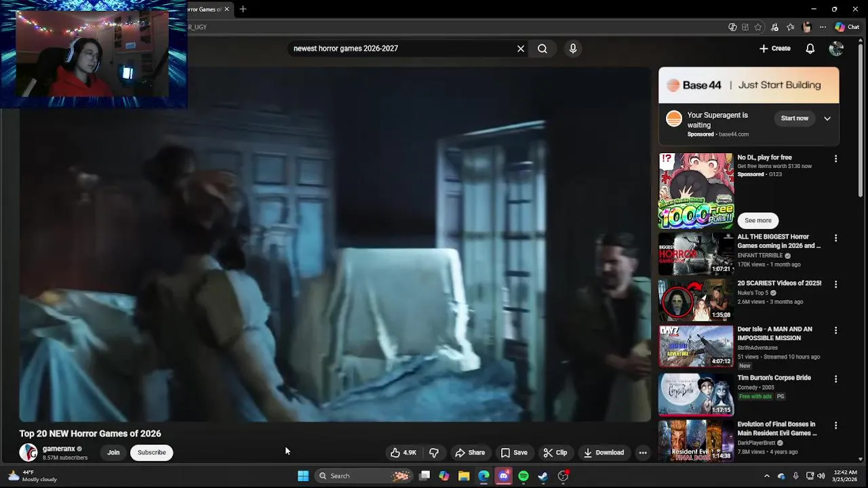Open more actions ellipsis beside Download

pyautogui.click(x=643, y=453)
